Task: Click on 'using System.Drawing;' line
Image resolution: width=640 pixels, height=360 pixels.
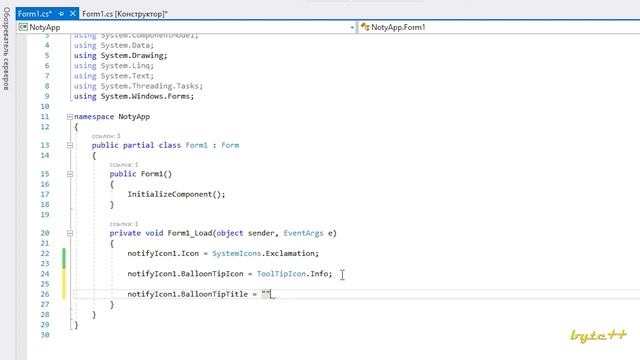Action: tap(120, 56)
